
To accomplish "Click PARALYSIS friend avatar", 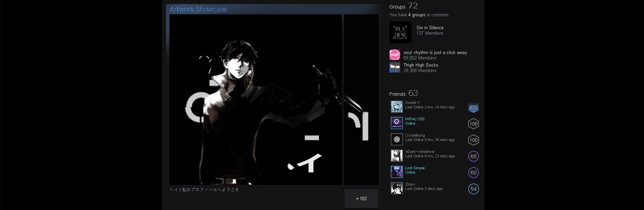I will (x=397, y=123).
